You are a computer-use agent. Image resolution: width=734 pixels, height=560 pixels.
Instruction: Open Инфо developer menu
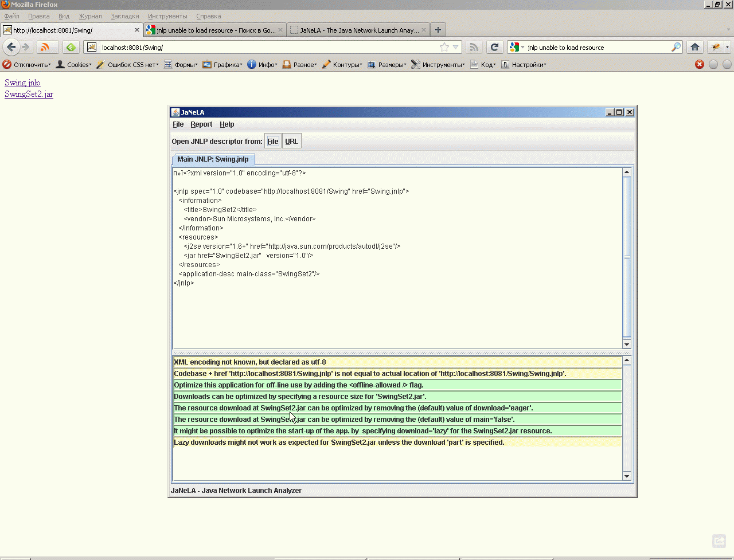click(x=262, y=65)
